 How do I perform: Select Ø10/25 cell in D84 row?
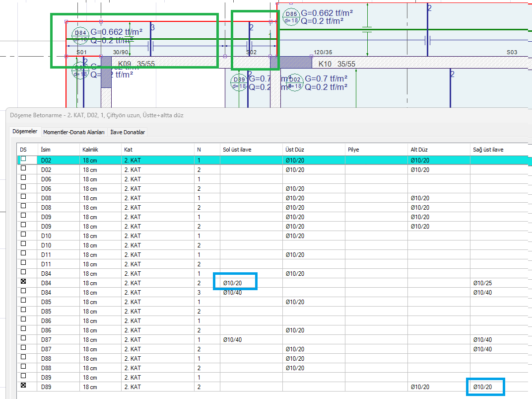coord(482,283)
